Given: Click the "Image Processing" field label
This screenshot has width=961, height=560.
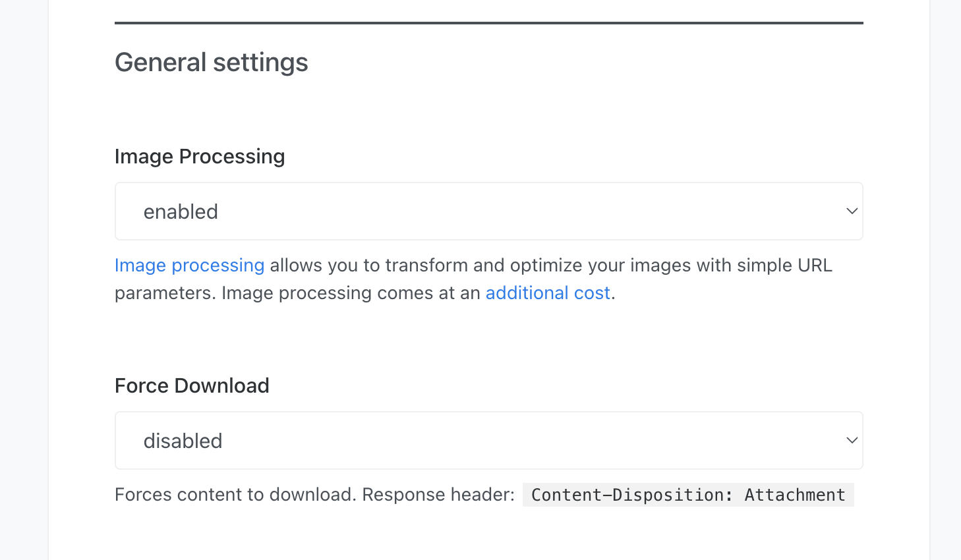Looking at the screenshot, I should pos(200,157).
